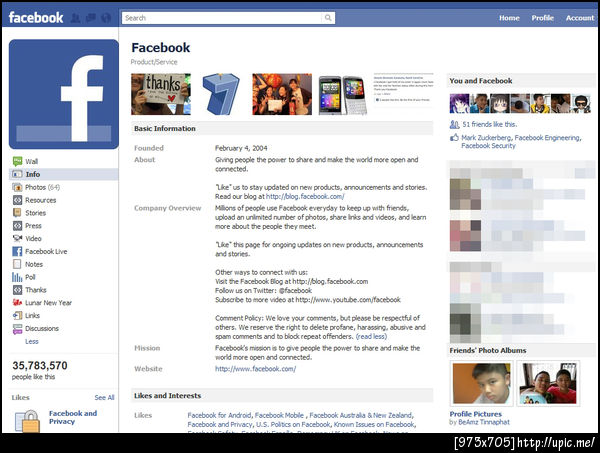Open Profile Pictures album title link
Image resolution: width=600 pixels, height=453 pixels.
(475, 414)
